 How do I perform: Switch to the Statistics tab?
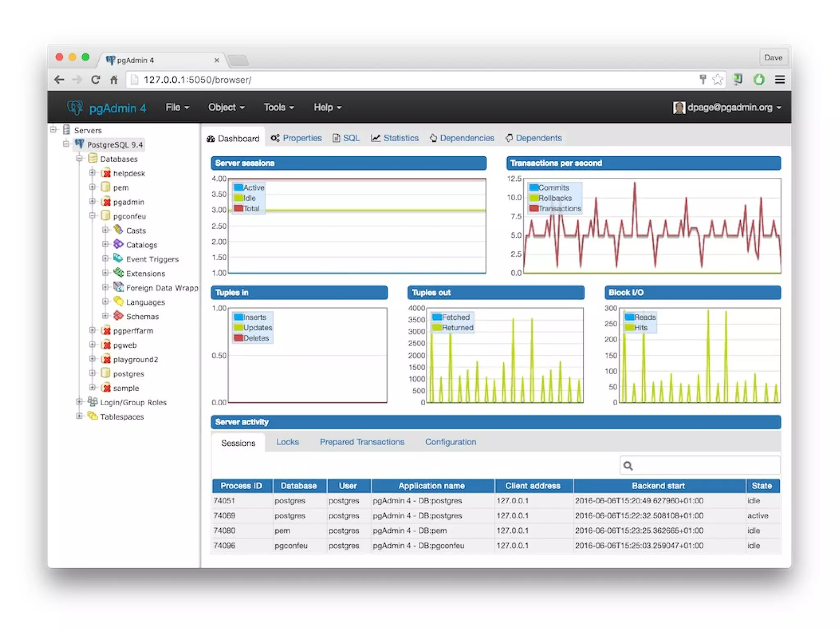(x=395, y=138)
